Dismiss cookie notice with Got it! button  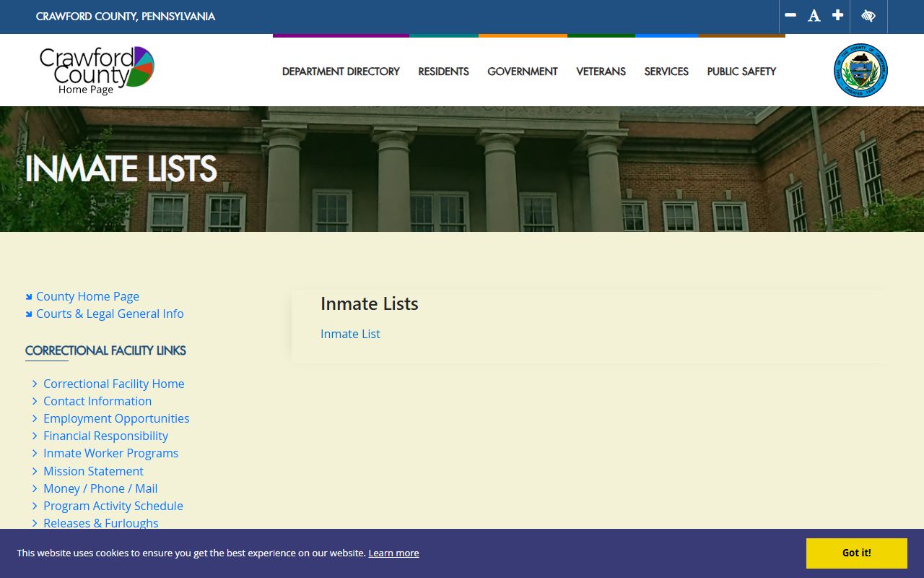tap(856, 553)
